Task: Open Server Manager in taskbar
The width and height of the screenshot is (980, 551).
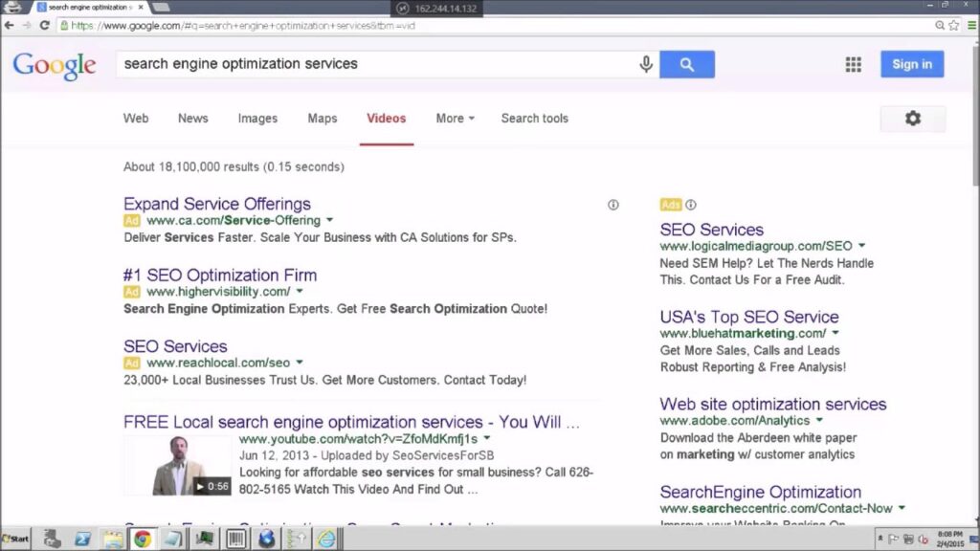Action: point(52,539)
